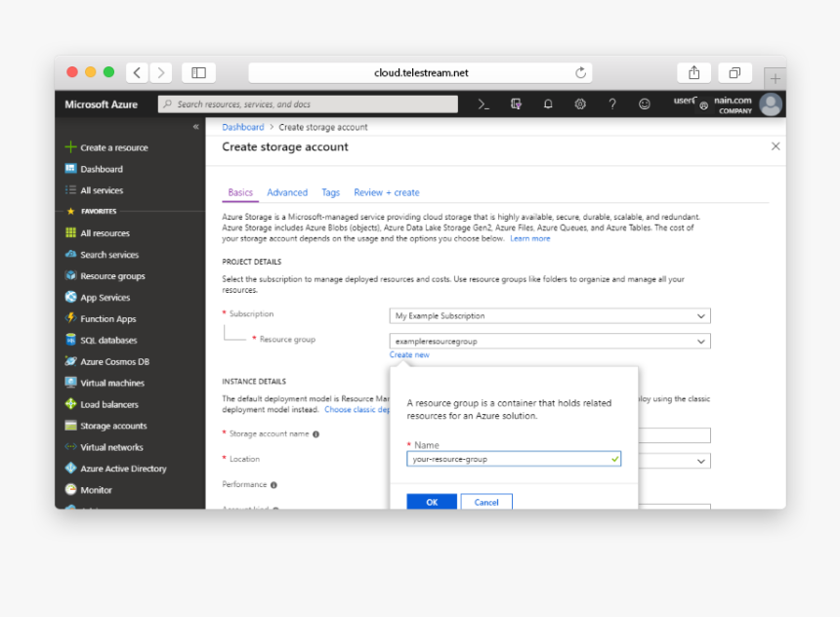Confirm with the OK button
The image size is (840, 617).
pos(432,502)
